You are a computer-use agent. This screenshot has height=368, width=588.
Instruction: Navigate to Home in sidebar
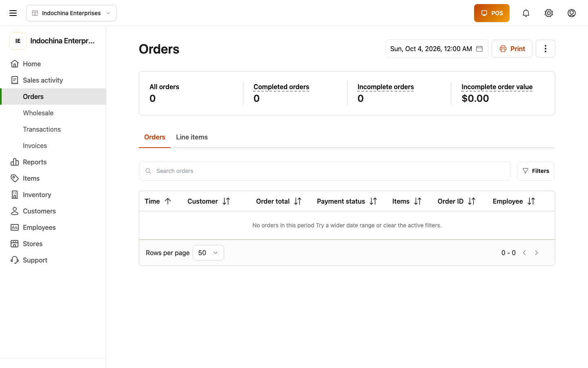53,64
